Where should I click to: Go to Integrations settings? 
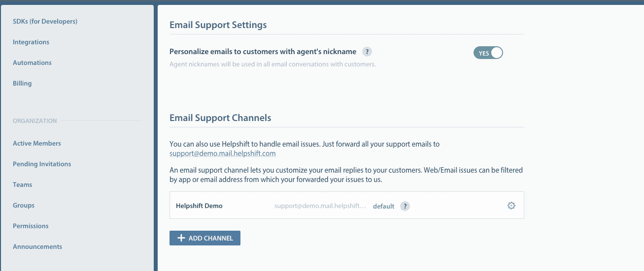[x=31, y=42]
